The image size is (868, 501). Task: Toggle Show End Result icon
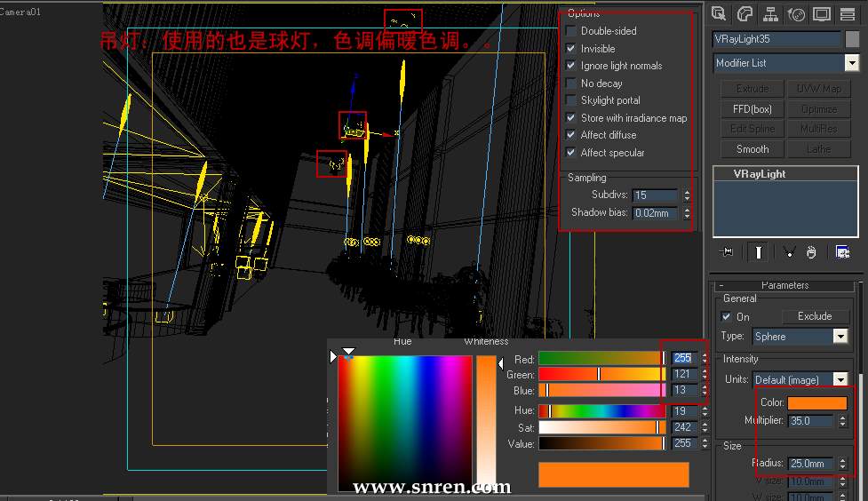coord(758,252)
